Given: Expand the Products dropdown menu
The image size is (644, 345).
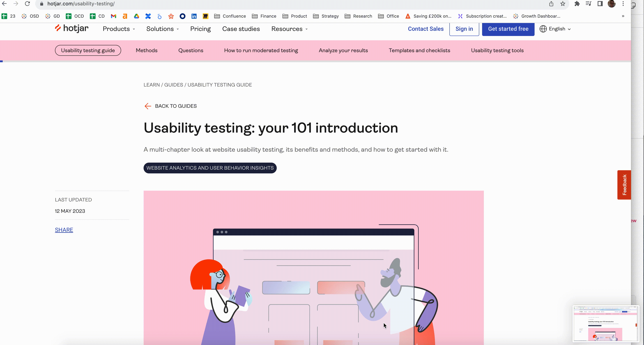Looking at the screenshot, I should pos(119,29).
